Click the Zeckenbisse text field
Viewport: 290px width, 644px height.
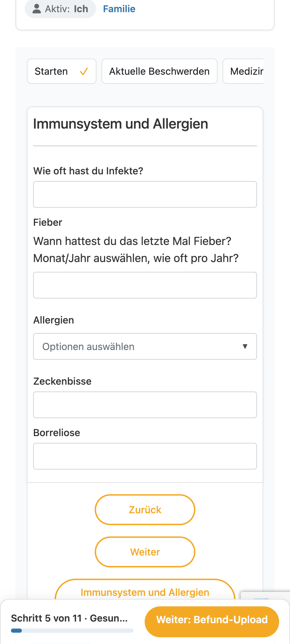(x=145, y=405)
